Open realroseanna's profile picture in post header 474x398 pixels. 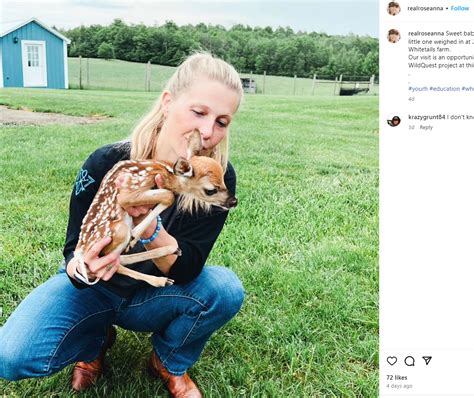pos(394,8)
